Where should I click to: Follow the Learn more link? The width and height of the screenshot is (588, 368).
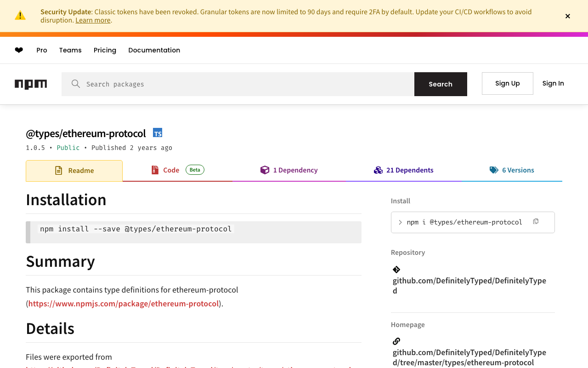pos(93,20)
